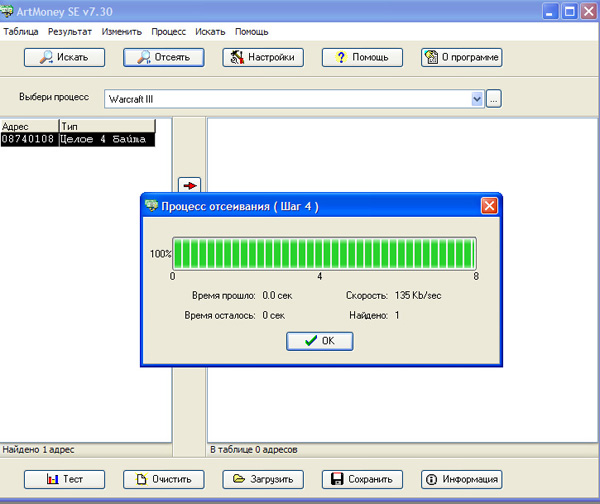Click the Тест button

pyautogui.click(x=64, y=479)
